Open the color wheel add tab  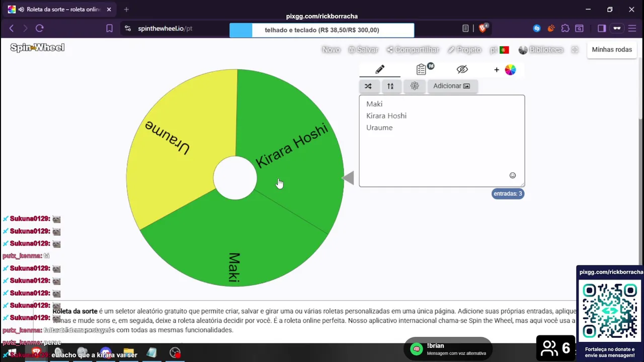(x=505, y=70)
